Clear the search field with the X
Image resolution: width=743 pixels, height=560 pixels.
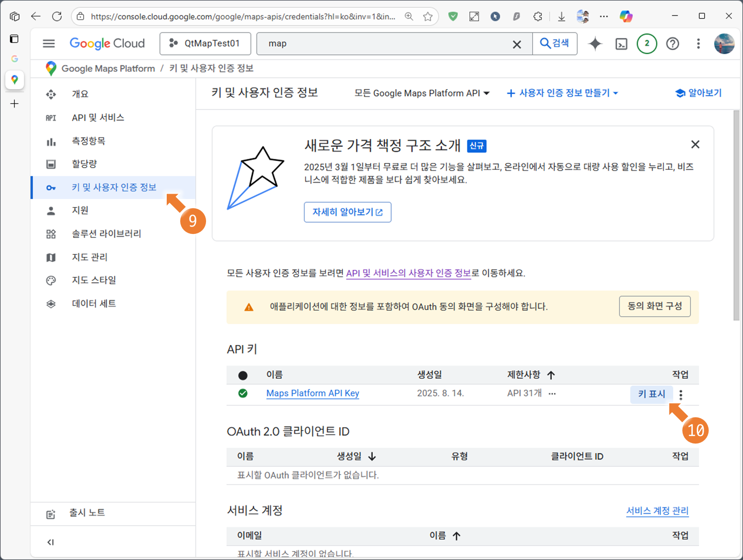tap(517, 44)
